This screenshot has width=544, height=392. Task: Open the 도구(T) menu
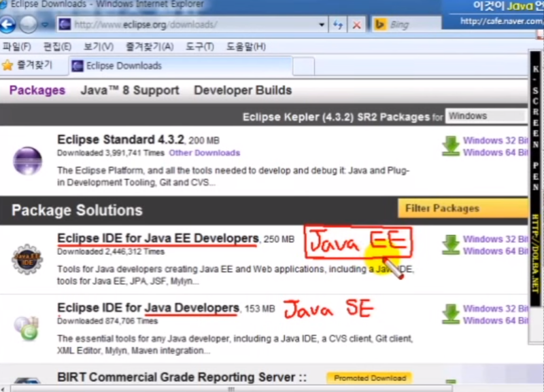click(200, 46)
